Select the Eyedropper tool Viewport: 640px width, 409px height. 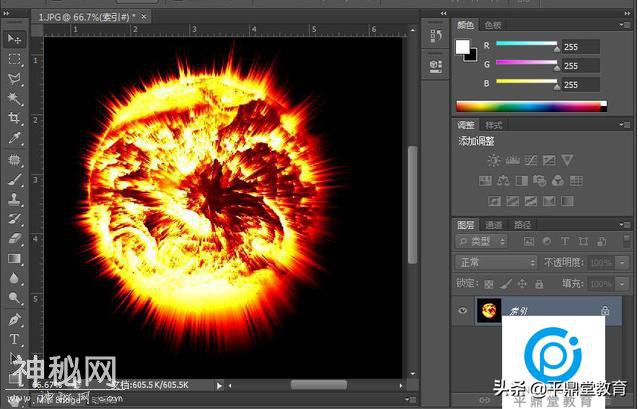[x=14, y=138]
